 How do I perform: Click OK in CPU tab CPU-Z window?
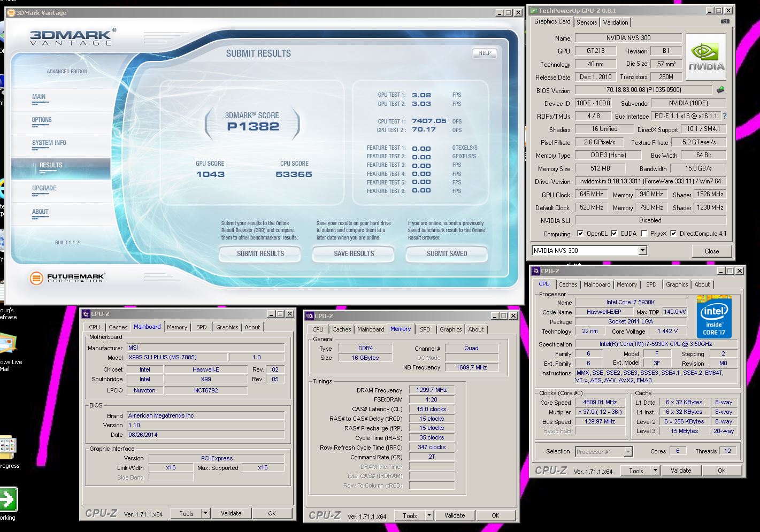click(721, 471)
